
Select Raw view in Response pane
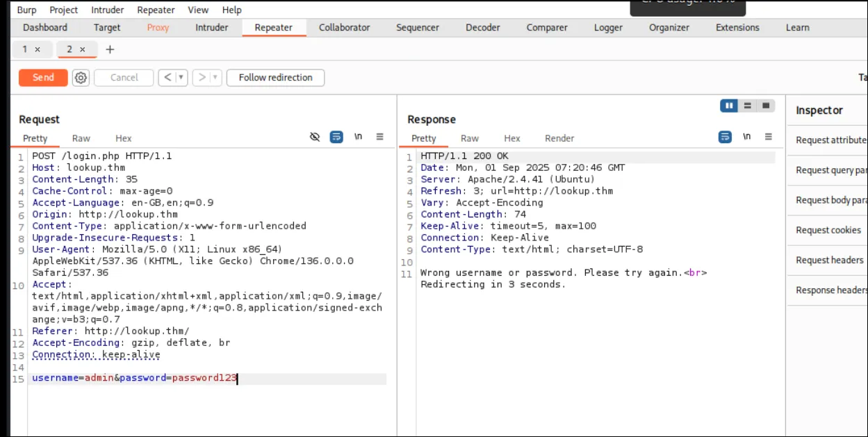(470, 138)
